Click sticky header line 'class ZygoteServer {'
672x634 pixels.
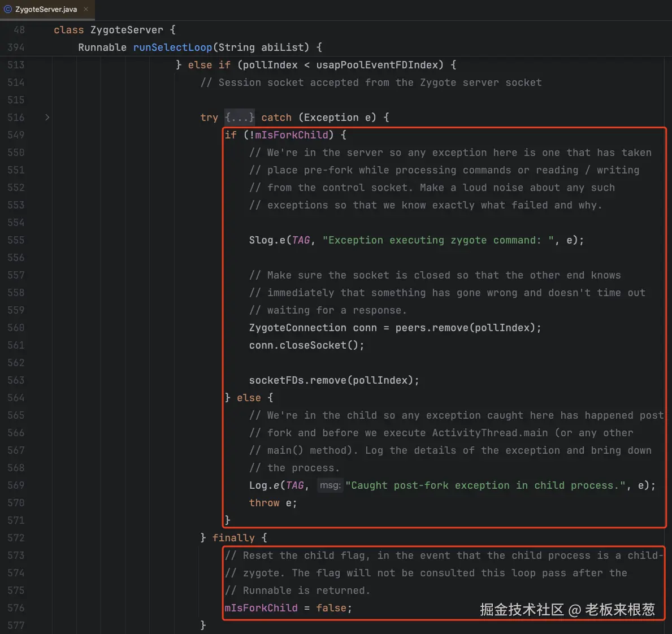[114, 30]
